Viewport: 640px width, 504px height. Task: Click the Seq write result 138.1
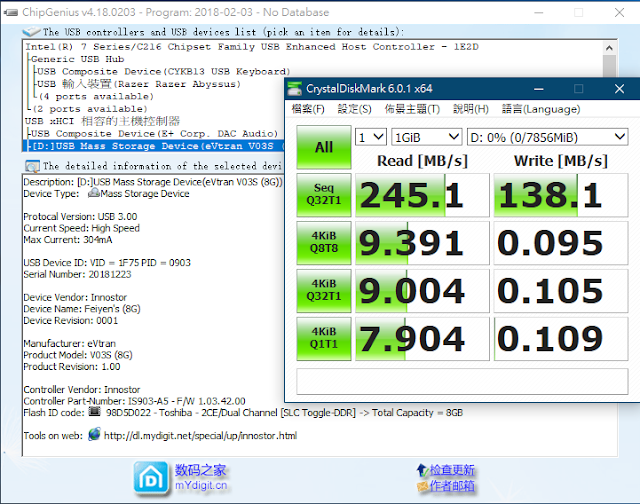(x=560, y=195)
